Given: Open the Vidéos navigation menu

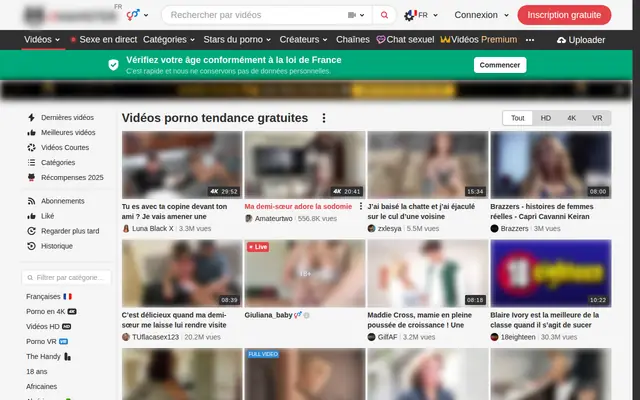Looking at the screenshot, I should click(x=42, y=40).
